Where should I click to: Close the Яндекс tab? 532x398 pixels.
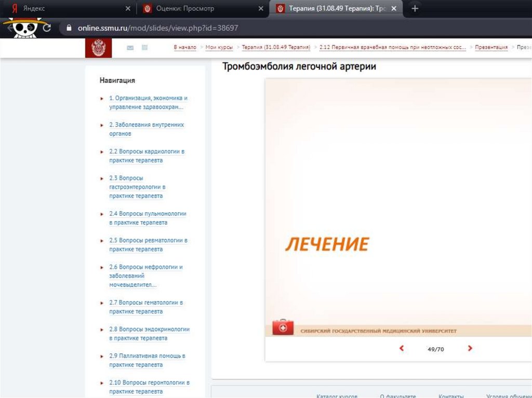pyautogui.click(x=128, y=8)
